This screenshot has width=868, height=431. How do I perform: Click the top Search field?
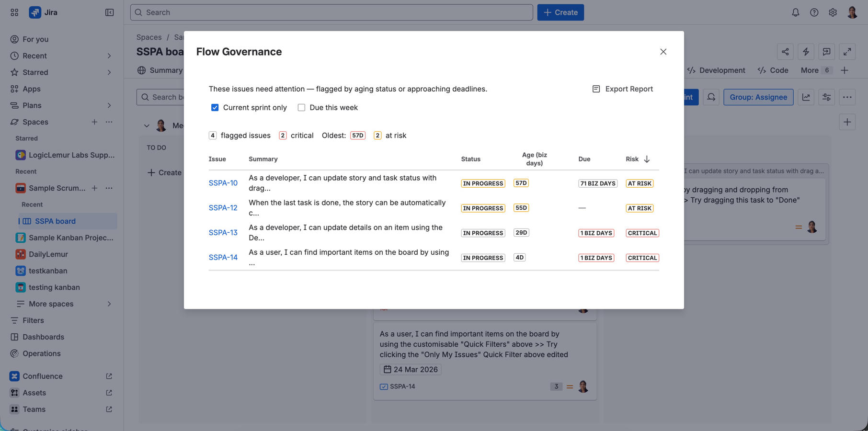point(331,12)
